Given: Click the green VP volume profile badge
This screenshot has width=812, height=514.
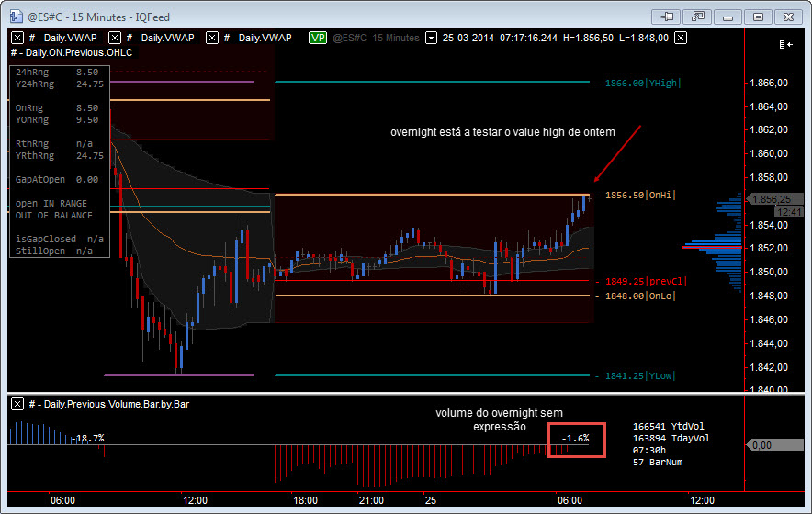Looking at the screenshot, I should point(318,38).
